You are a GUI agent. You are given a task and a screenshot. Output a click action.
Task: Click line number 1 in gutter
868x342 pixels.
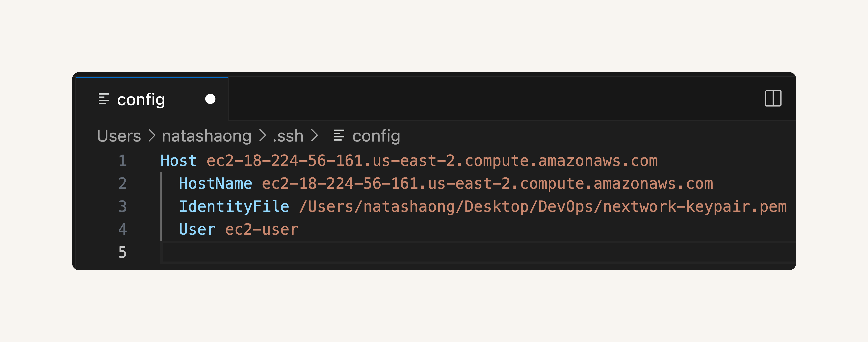[123, 160]
